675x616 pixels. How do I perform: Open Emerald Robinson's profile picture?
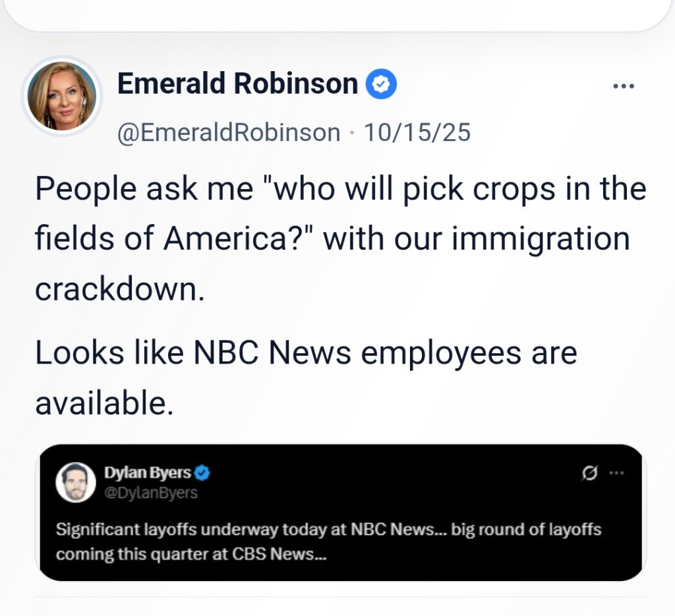tap(62, 96)
